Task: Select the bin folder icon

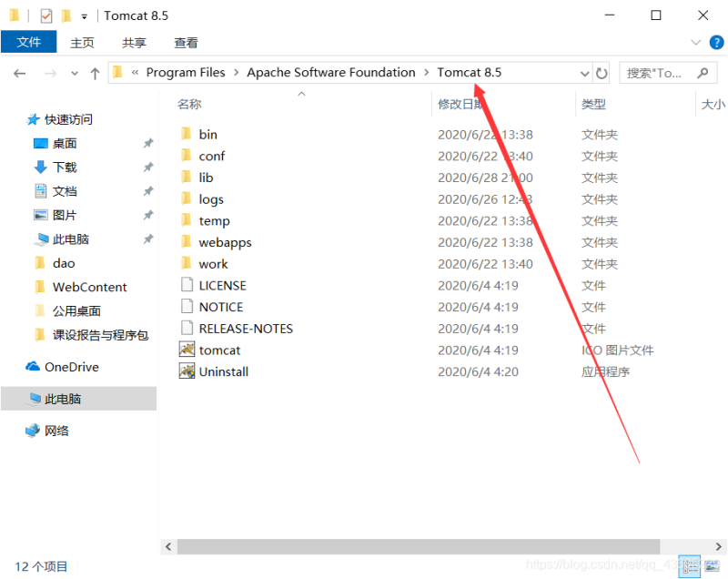Action: pos(187,134)
